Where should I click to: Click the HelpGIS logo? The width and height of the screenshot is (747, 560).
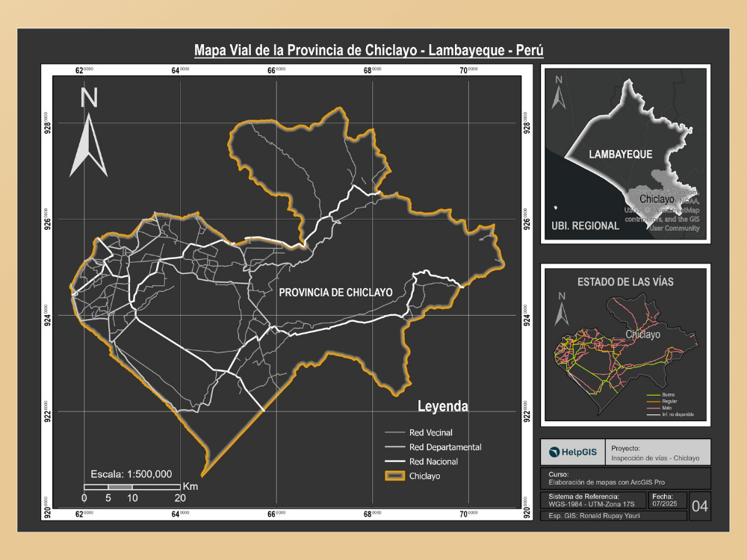tap(573, 452)
